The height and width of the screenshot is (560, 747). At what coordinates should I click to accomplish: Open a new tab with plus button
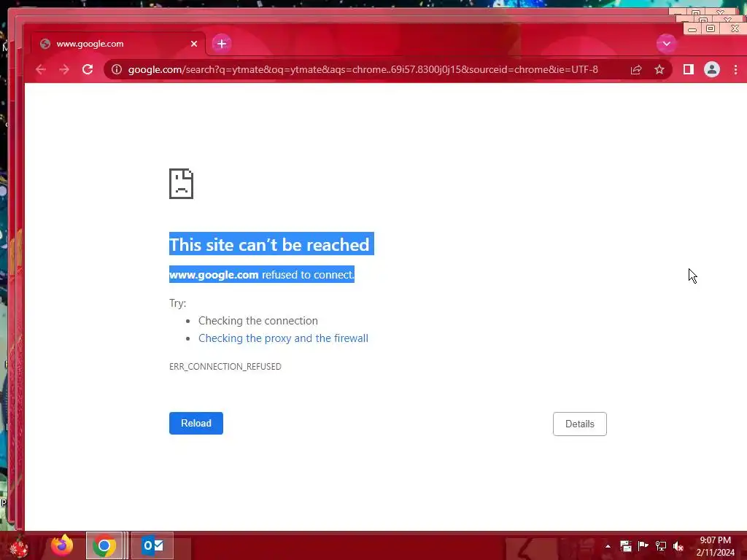222,44
